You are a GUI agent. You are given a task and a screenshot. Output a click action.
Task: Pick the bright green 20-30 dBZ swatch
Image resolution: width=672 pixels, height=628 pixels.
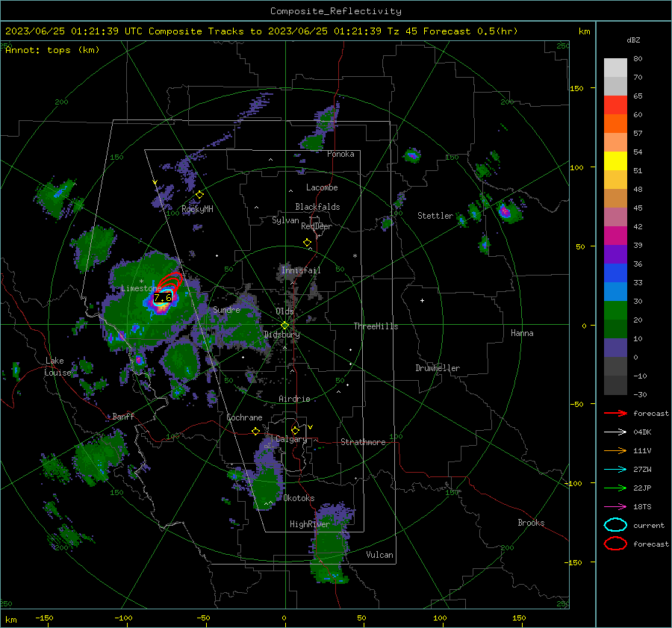615,311
